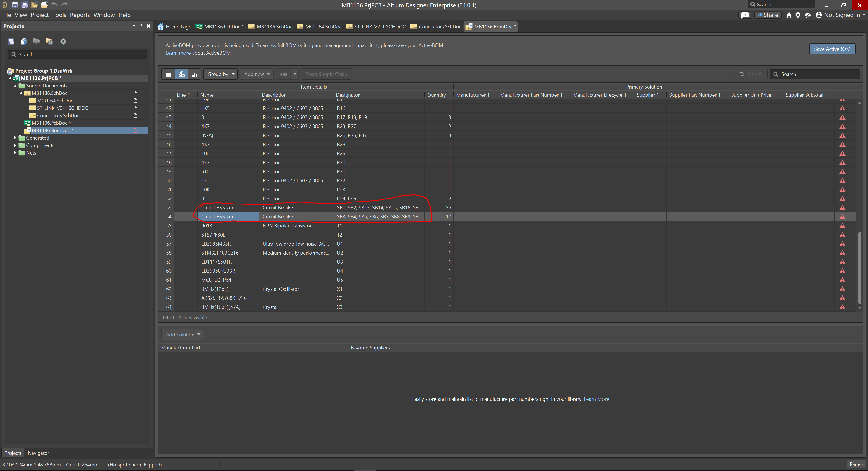Switch BOM to the chart view

coord(195,74)
